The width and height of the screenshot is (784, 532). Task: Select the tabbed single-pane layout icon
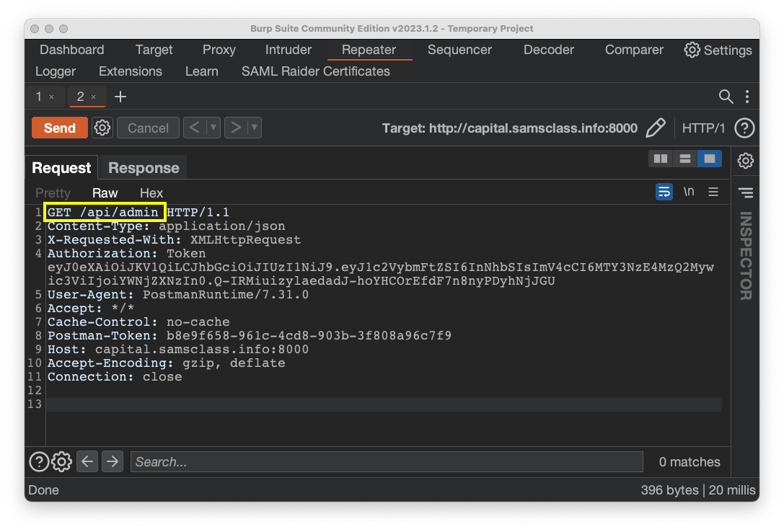710,159
